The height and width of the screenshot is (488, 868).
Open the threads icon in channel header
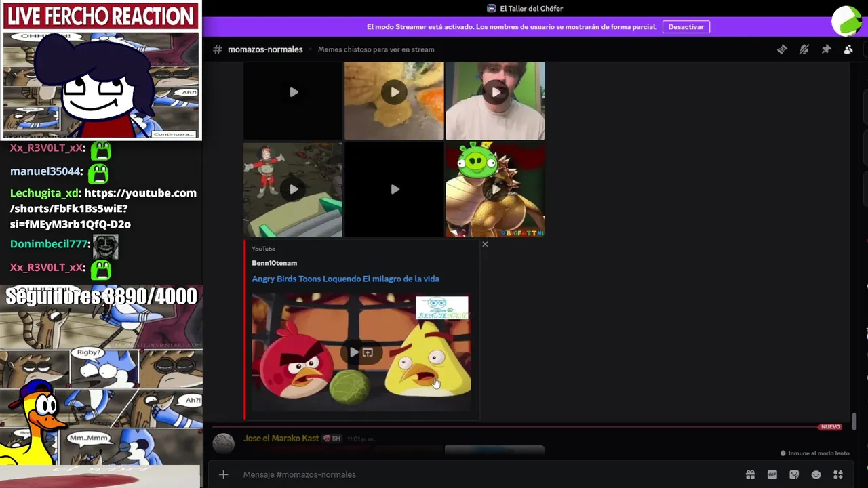pos(782,49)
